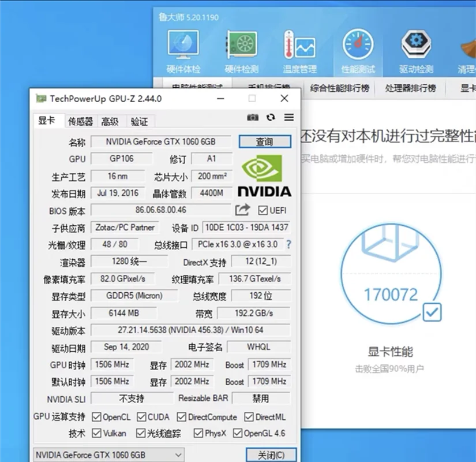Open the GPU-Z hamburger menu
This screenshot has width=476, height=462.
288,118
